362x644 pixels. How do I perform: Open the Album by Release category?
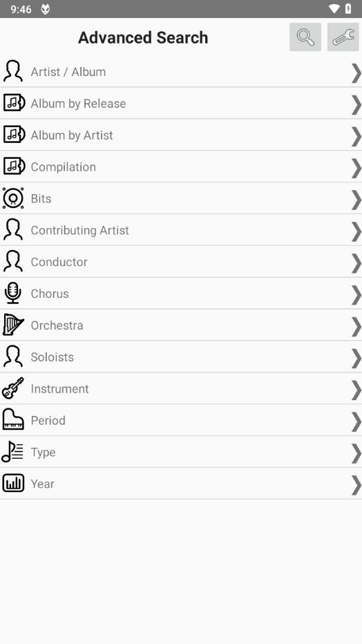[181, 103]
